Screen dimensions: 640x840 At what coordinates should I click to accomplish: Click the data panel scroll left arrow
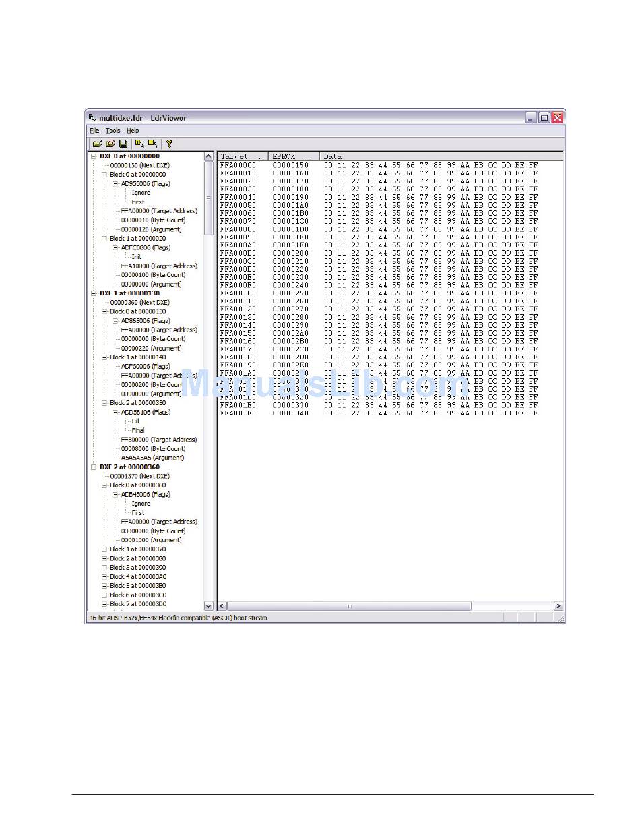(223, 606)
